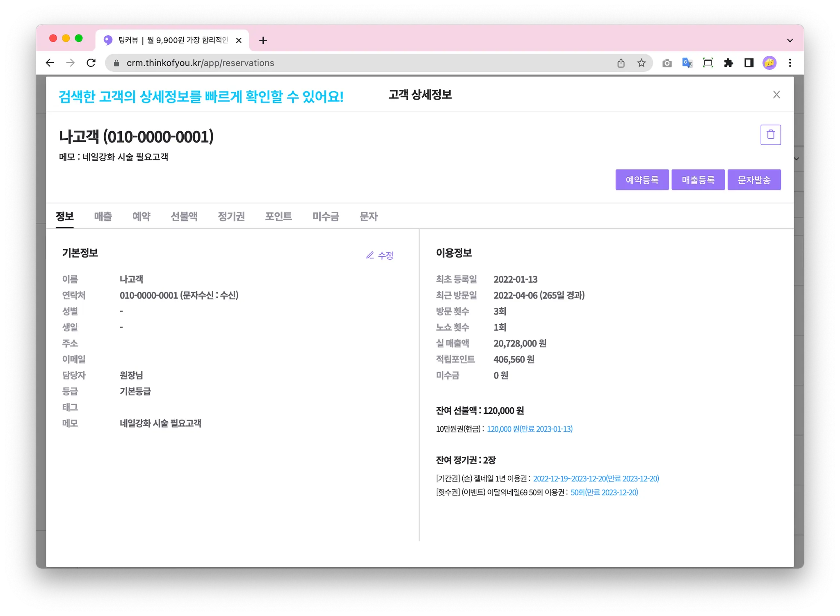Image resolution: width=840 pixels, height=616 pixels.
Task: Open the Extensions puzzle icon
Action: pos(728,63)
